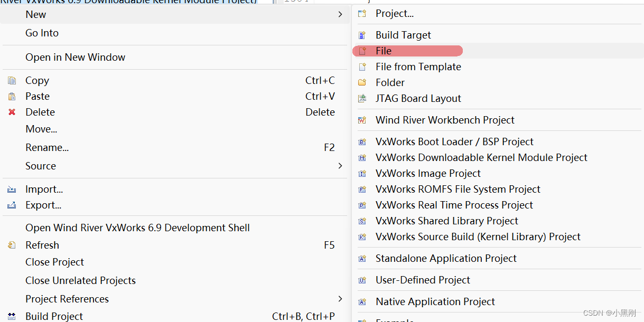Click the Ctrl+B, Ctrl+P shortcut text

pyautogui.click(x=303, y=316)
